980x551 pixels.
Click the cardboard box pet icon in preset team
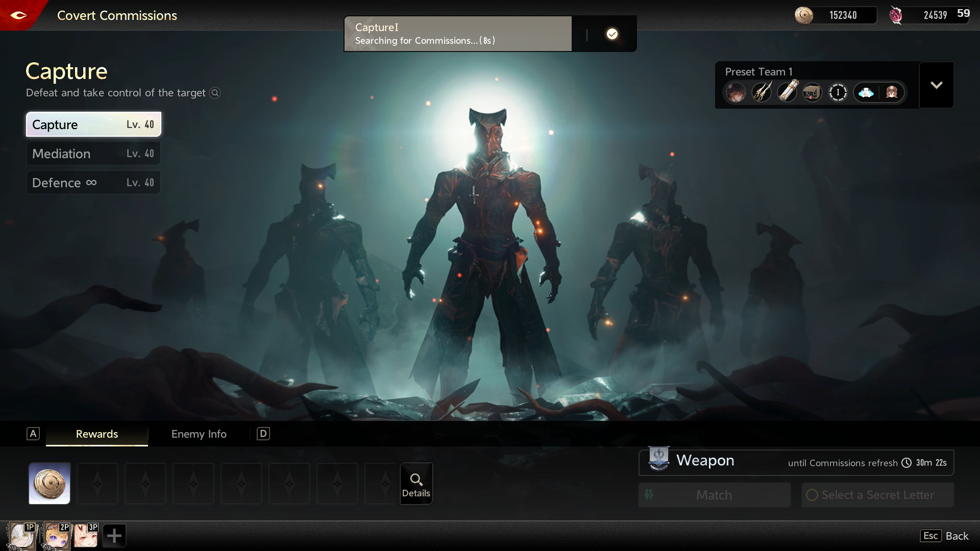click(x=812, y=92)
